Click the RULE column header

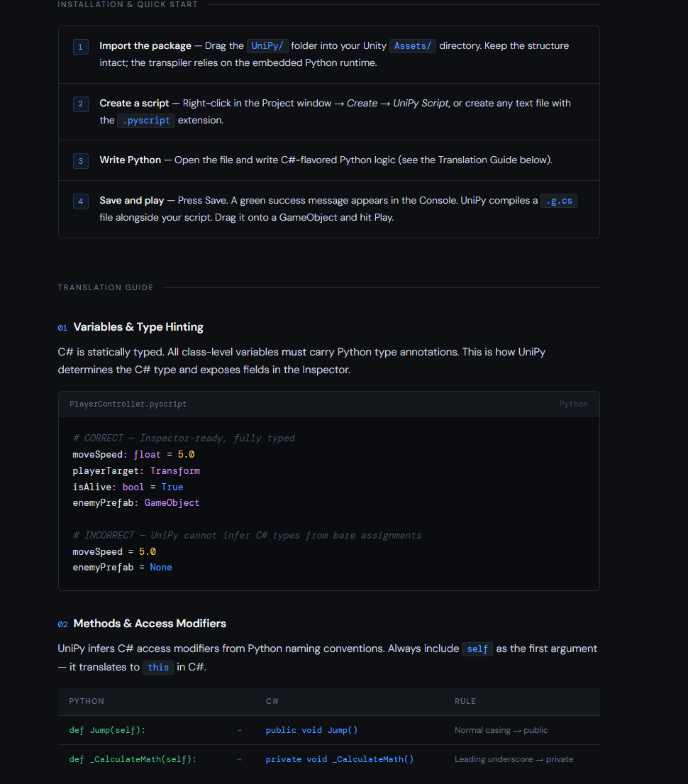pyautogui.click(x=465, y=701)
